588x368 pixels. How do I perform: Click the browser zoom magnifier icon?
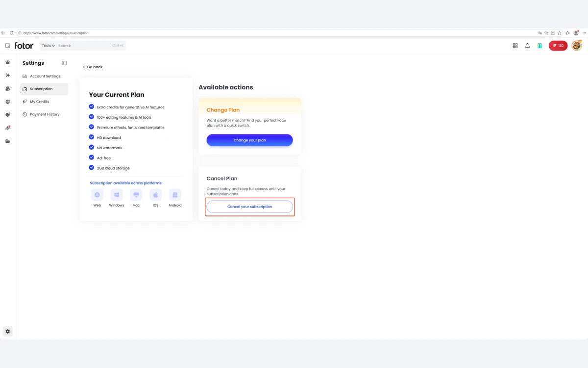[546, 33]
